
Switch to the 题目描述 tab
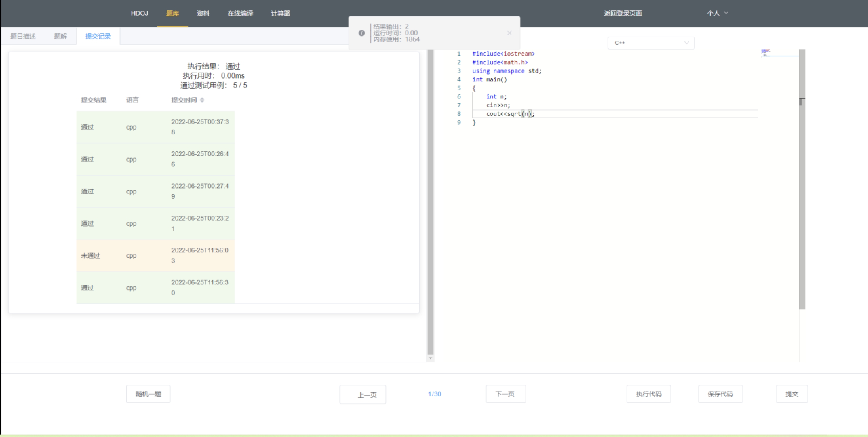[x=23, y=36]
